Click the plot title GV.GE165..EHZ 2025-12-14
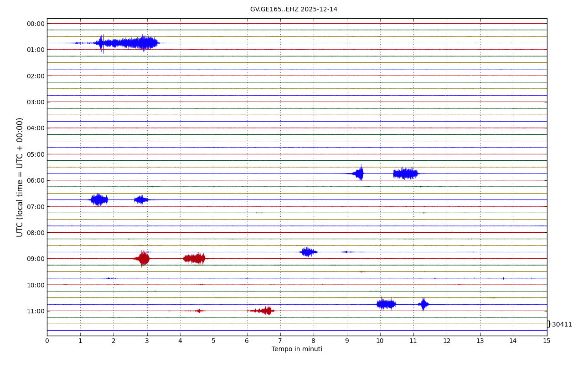 [294, 10]
